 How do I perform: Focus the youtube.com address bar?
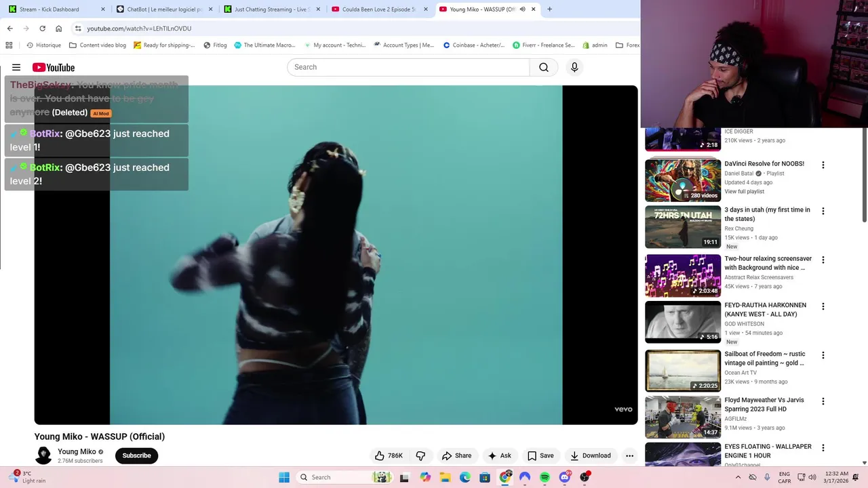point(139,28)
